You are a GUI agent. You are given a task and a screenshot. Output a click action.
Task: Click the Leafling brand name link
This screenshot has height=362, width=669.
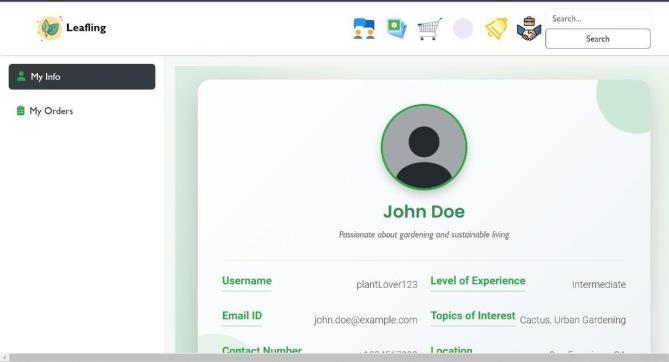86,28
